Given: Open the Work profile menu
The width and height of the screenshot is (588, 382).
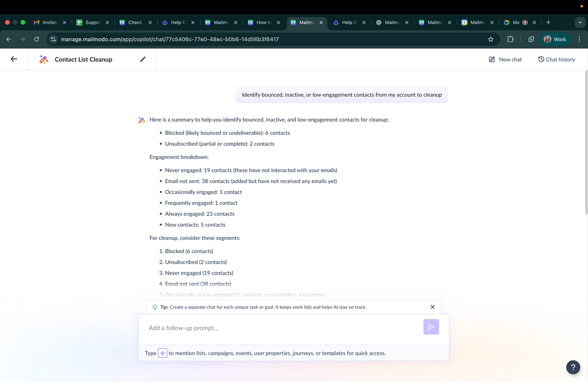Looking at the screenshot, I should (x=555, y=39).
